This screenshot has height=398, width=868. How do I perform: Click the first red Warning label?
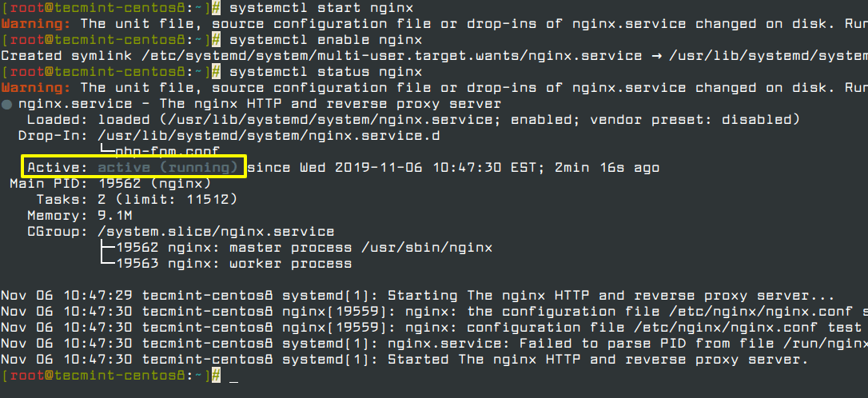point(35,24)
